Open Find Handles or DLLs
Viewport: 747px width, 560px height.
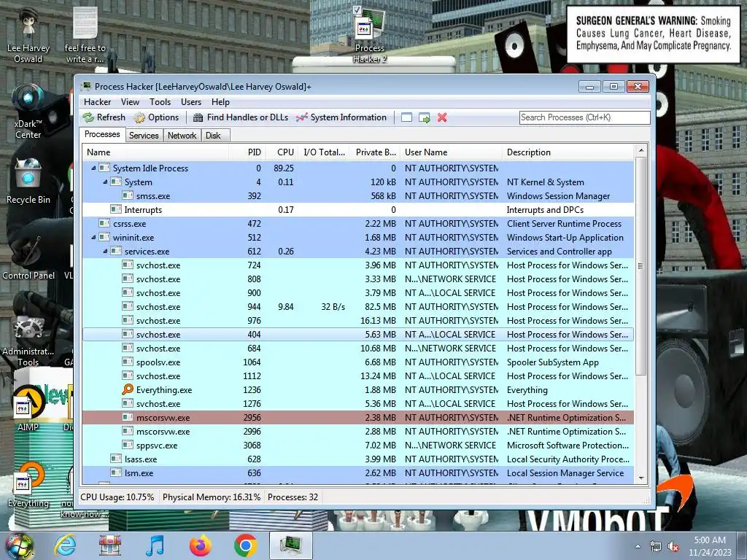(x=241, y=117)
